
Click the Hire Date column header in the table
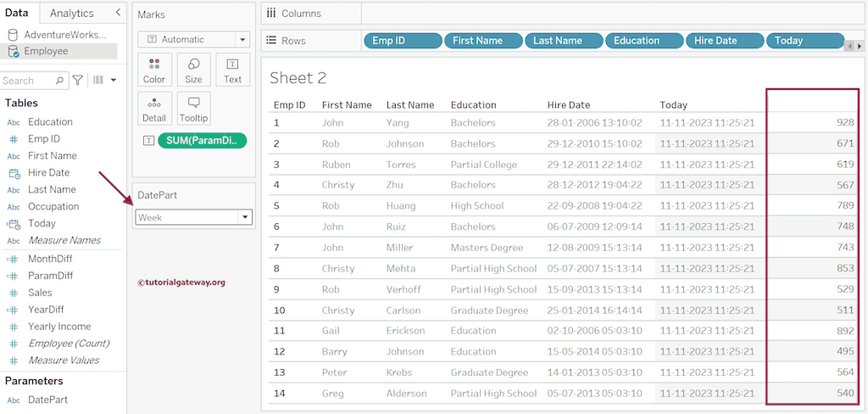[569, 104]
